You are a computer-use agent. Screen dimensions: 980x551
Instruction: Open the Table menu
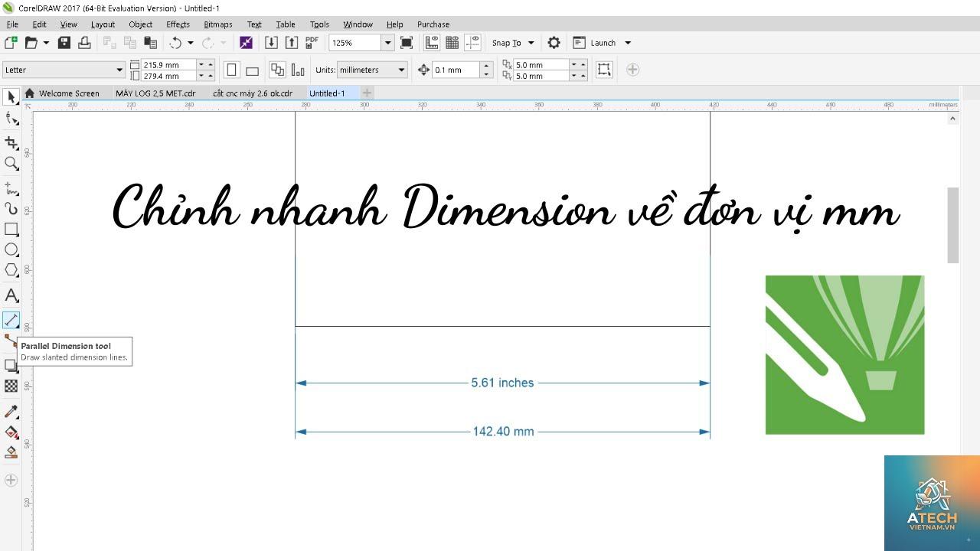pos(286,24)
